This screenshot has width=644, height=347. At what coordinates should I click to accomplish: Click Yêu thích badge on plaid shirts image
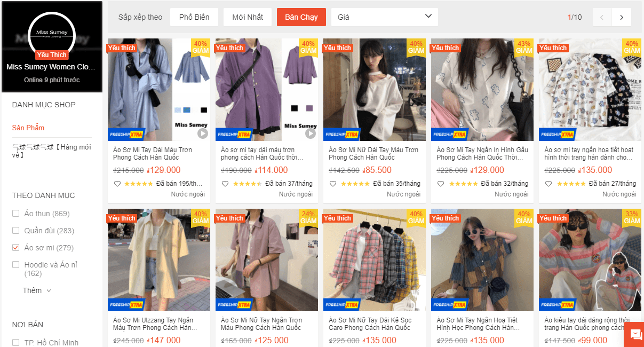pos(337,218)
